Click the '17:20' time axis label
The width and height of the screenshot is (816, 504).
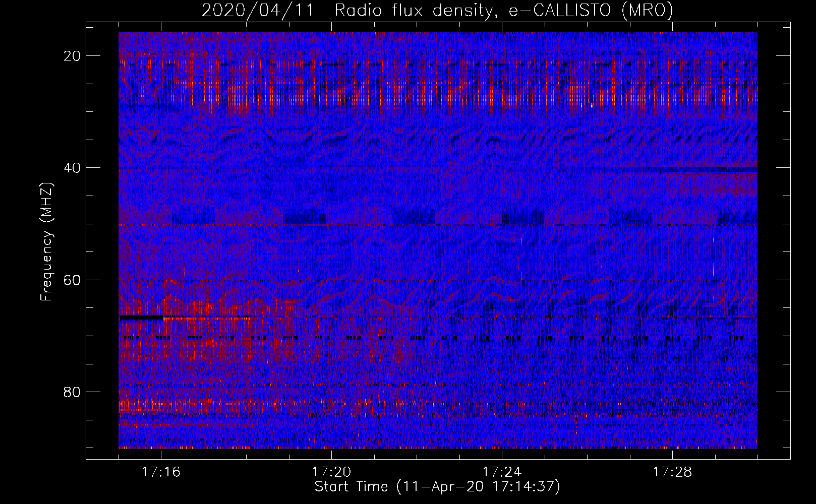tap(331, 472)
